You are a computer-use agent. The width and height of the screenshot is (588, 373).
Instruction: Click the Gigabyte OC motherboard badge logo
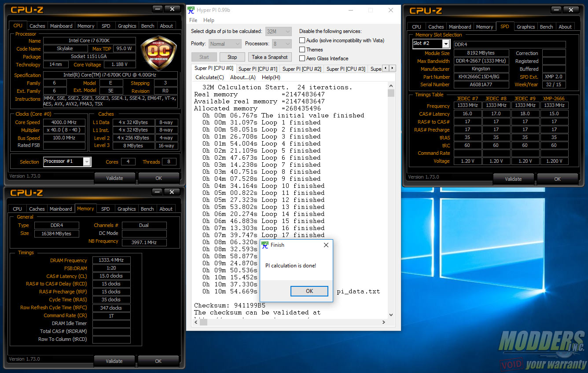pyautogui.click(x=158, y=54)
